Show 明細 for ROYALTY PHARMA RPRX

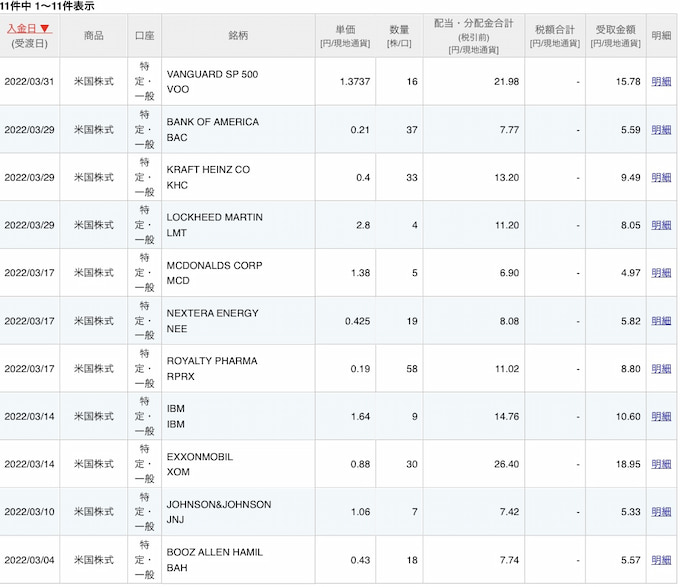pyautogui.click(x=661, y=369)
